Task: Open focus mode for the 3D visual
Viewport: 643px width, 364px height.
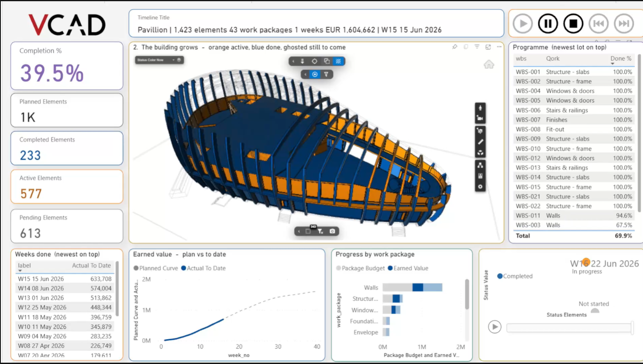Action: [488, 47]
